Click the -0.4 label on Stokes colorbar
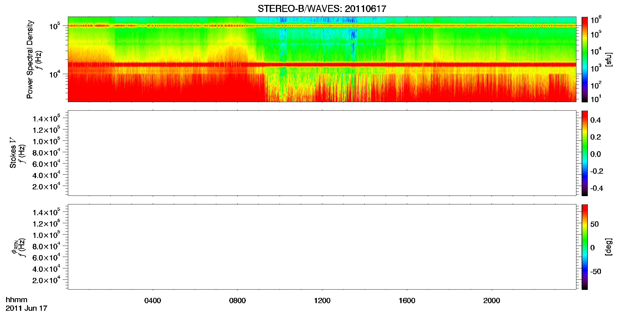This screenshot has width=644, height=332. pyautogui.click(x=597, y=188)
